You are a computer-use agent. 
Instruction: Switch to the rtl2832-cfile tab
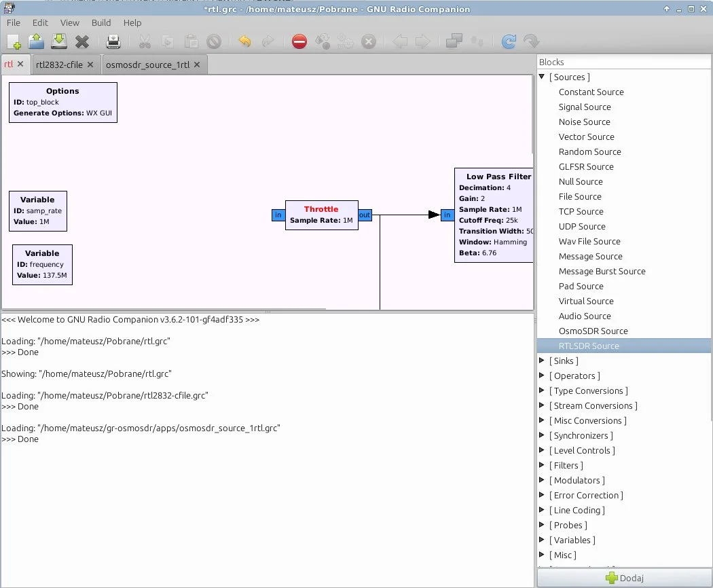59,65
